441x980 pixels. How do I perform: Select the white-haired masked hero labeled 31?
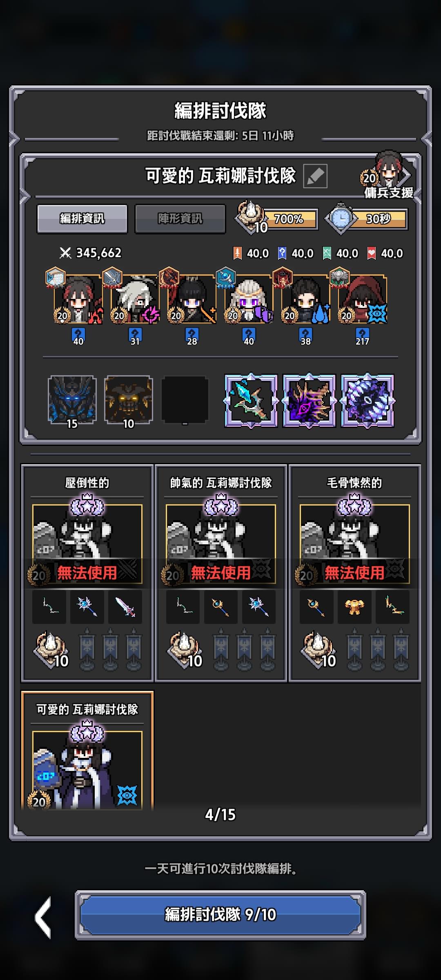[135, 300]
